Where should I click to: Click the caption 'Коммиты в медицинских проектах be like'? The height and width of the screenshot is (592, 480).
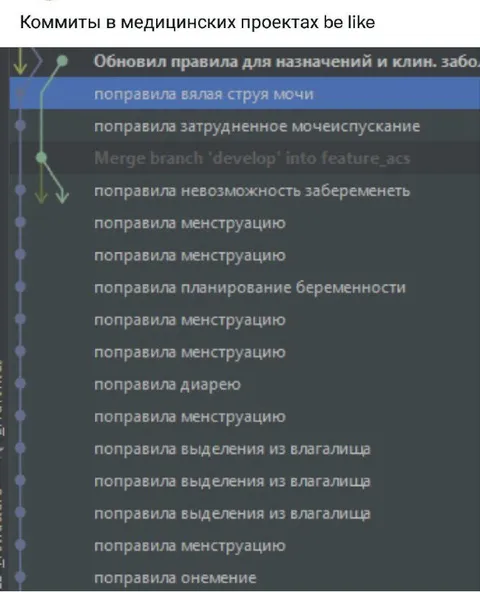197,22
